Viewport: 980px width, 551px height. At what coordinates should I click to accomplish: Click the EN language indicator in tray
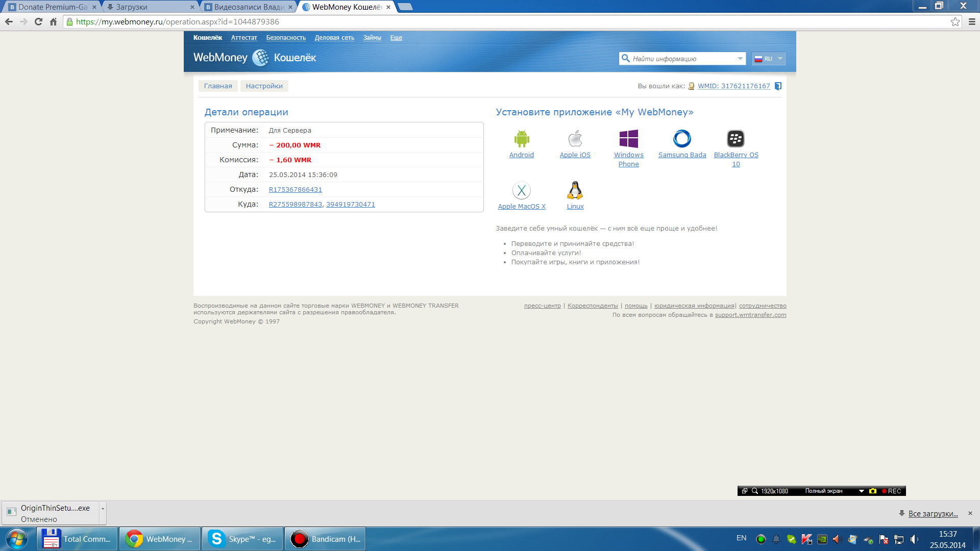point(741,538)
